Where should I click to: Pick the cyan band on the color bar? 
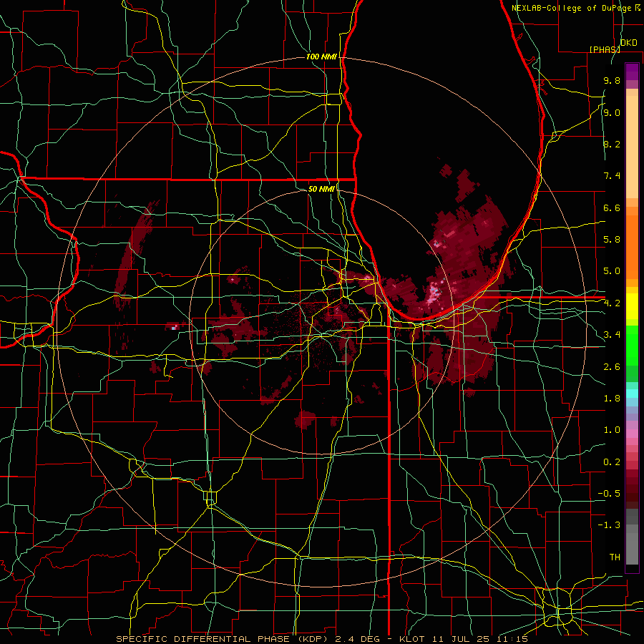coord(632,394)
